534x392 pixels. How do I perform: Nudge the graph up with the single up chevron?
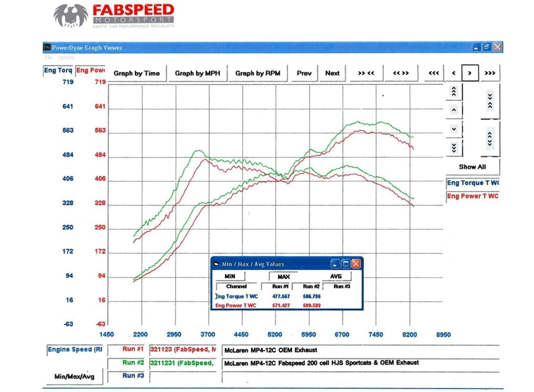pyautogui.click(x=454, y=110)
